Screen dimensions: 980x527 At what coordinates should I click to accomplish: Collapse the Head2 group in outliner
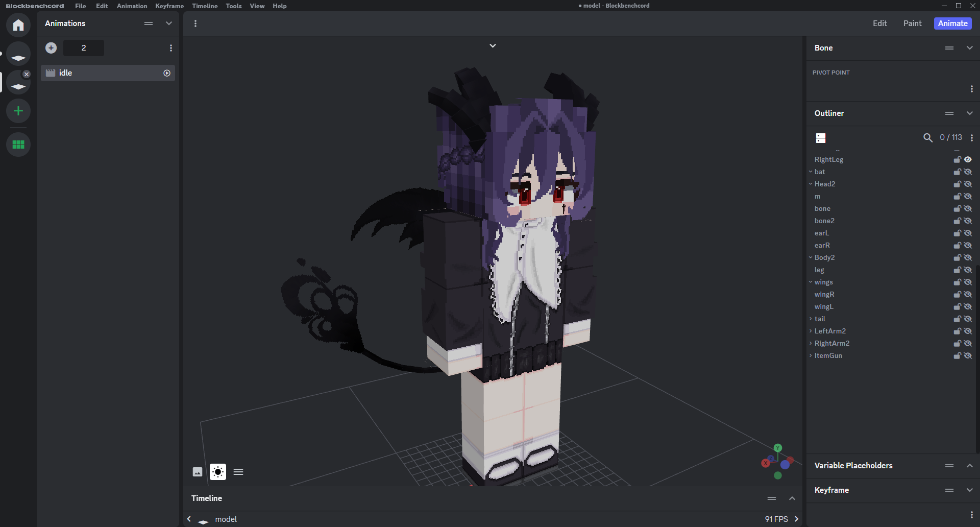click(x=811, y=184)
